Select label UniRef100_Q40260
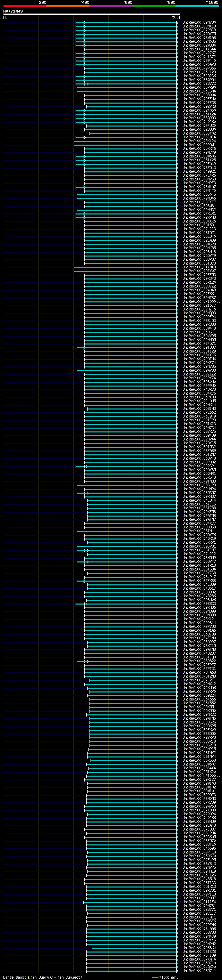222x980 pixels. coord(199,122)
